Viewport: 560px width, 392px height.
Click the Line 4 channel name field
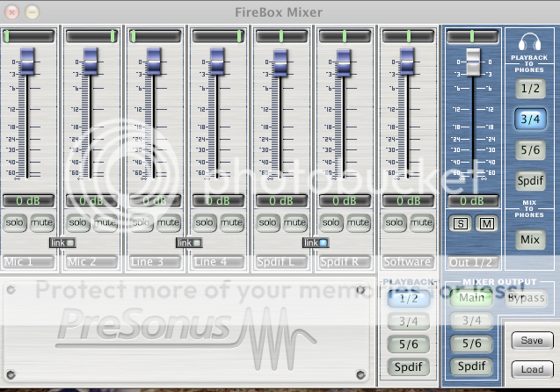coord(218,262)
